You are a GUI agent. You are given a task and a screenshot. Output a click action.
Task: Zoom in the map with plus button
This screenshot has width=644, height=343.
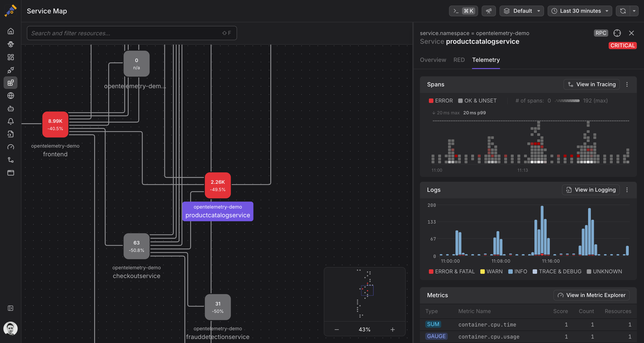392,330
